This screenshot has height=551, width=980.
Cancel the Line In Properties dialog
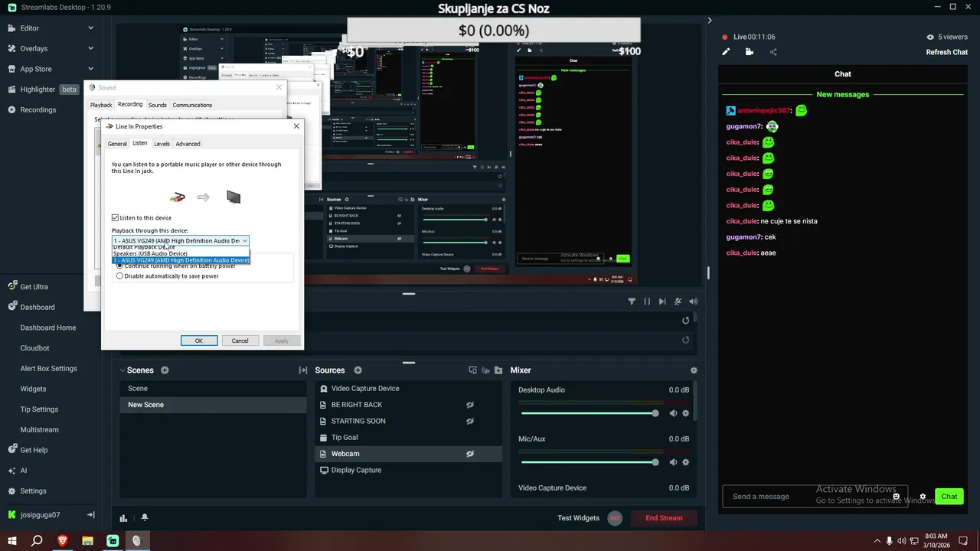click(x=240, y=341)
